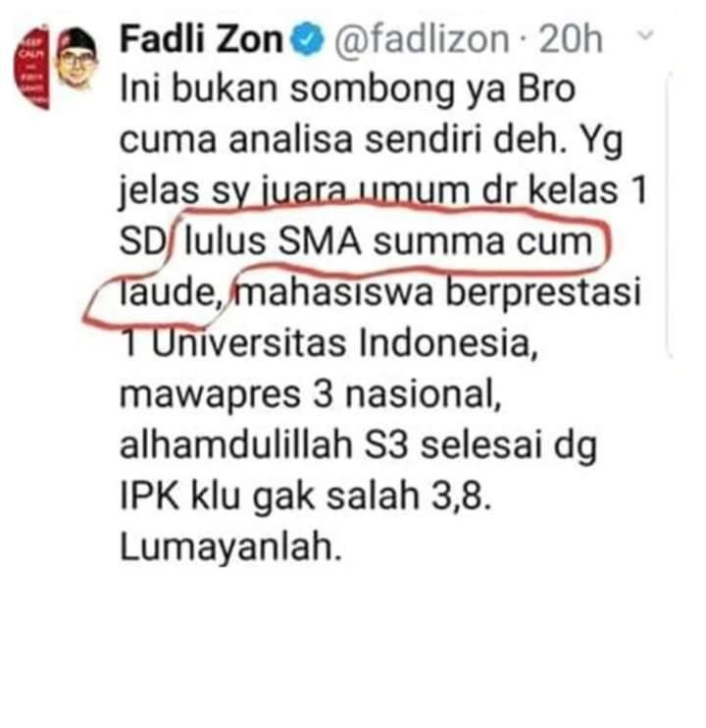This screenshot has width=706, height=728.
Task: Open the 20h timestamp link
Action: click(571, 39)
